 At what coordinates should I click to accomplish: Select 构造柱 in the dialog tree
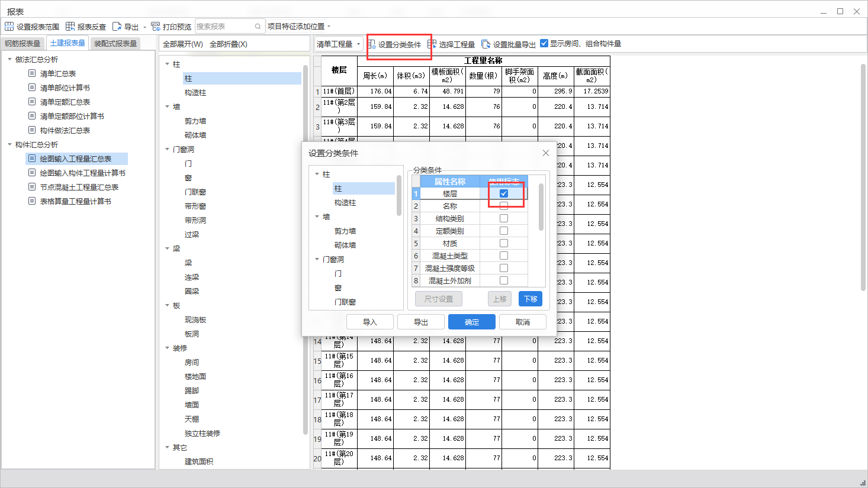(x=345, y=203)
